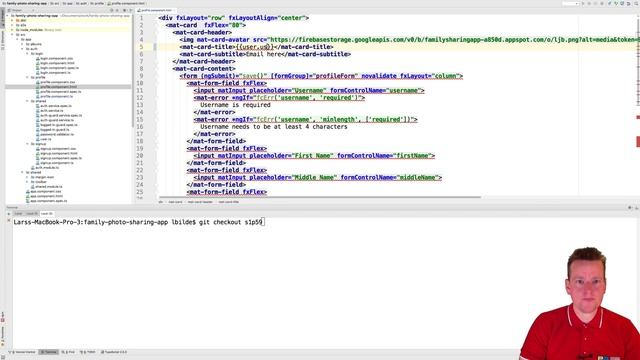Open the TODO tool window
The image size is (640, 360).
[88, 352]
